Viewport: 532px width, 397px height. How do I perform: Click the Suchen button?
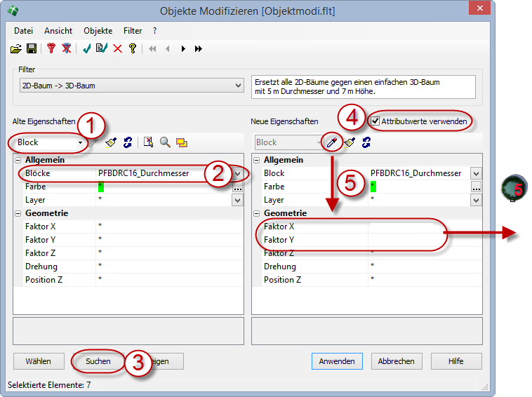point(98,361)
